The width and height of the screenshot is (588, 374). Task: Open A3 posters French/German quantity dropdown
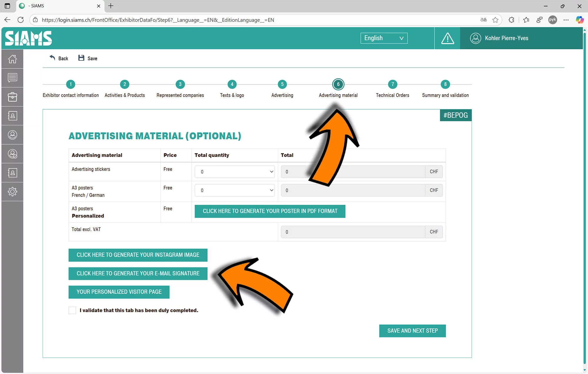coord(235,190)
